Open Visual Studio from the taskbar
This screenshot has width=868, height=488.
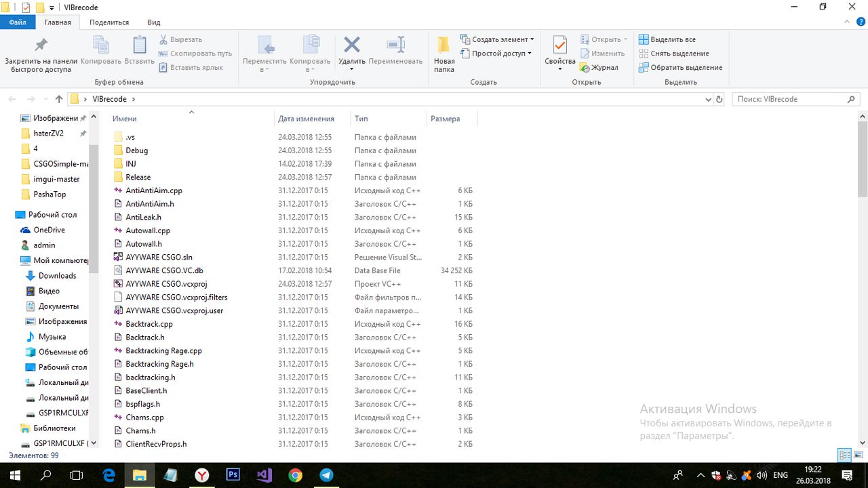[x=264, y=475]
